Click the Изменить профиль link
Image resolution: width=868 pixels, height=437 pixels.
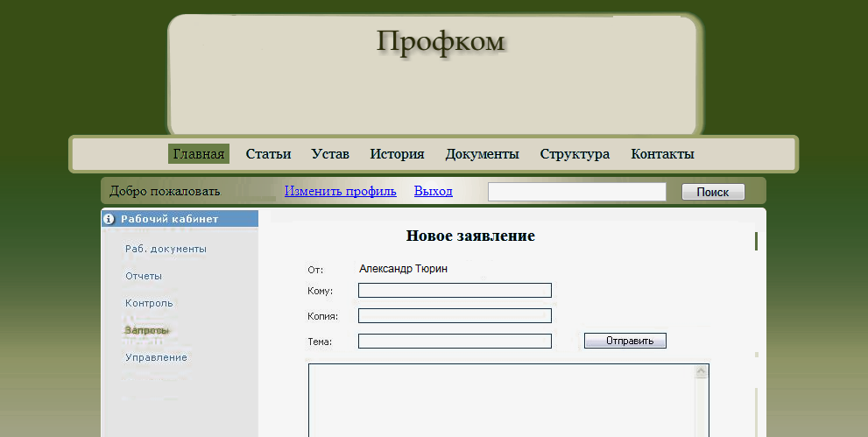341,192
